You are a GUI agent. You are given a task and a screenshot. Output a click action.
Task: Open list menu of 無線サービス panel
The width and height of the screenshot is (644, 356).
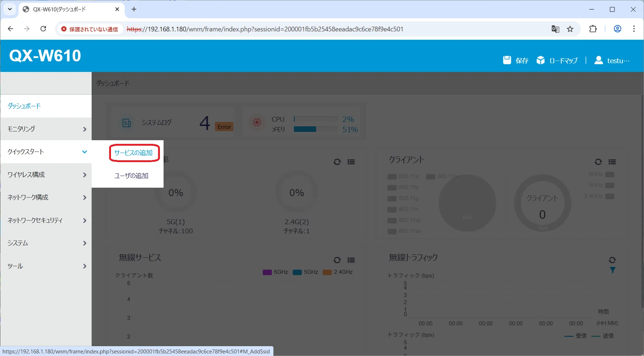351,260
